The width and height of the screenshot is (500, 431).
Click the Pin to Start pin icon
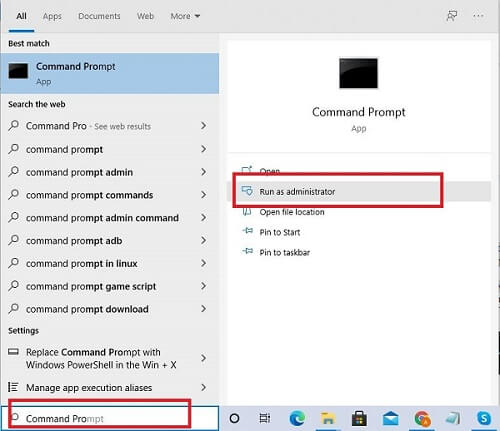247,231
